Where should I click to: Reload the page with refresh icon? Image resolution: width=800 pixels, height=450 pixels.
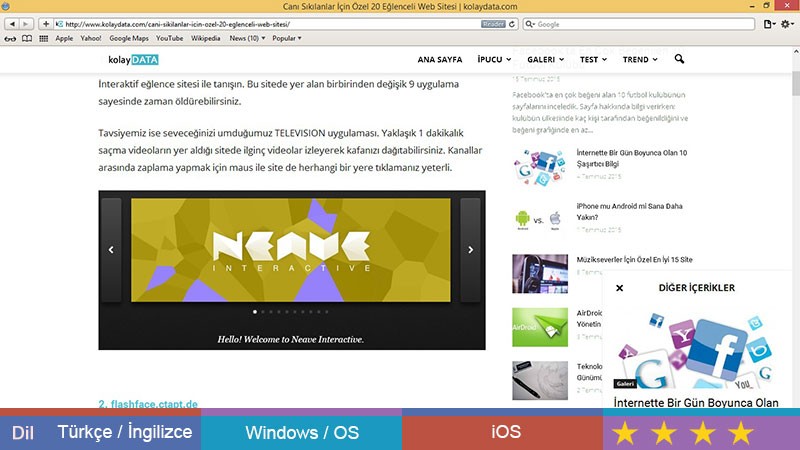[512, 24]
